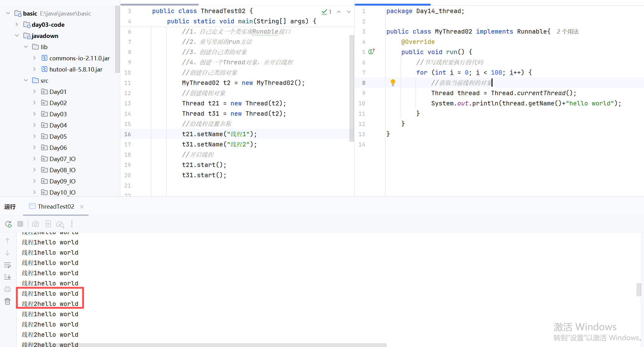Image resolution: width=644 pixels, height=347 pixels.
Task: Click the @Override annotation on line 4
Action: click(x=418, y=42)
